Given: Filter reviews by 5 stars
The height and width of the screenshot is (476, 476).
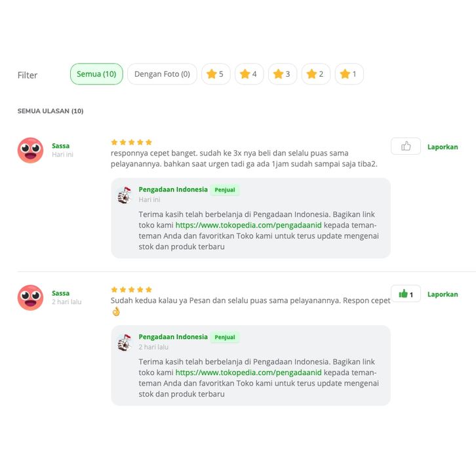Looking at the screenshot, I should [216, 74].
